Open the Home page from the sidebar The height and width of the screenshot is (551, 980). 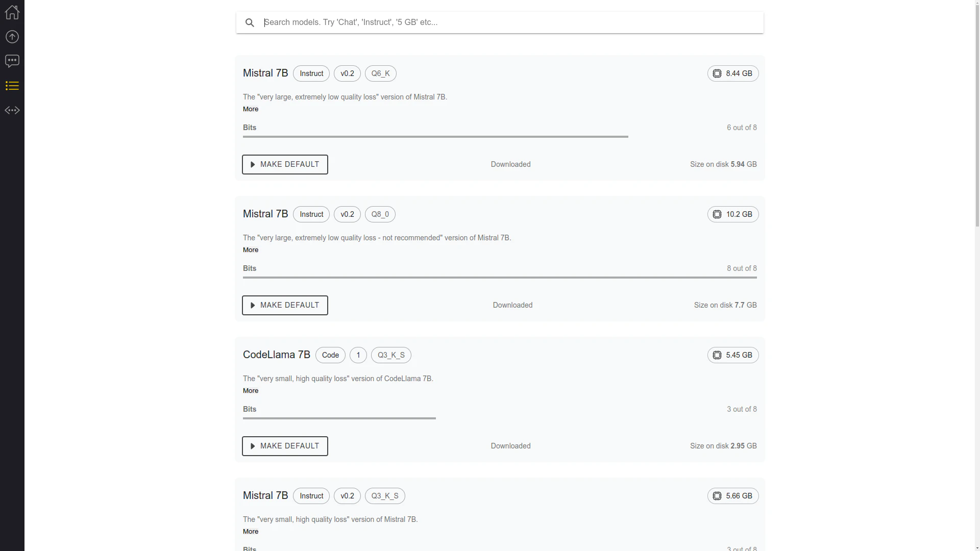coord(12,12)
